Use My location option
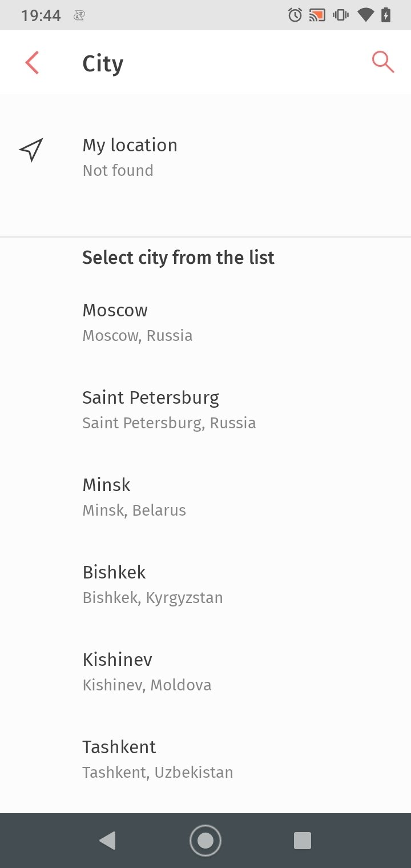The image size is (411, 868). (130, 156)
